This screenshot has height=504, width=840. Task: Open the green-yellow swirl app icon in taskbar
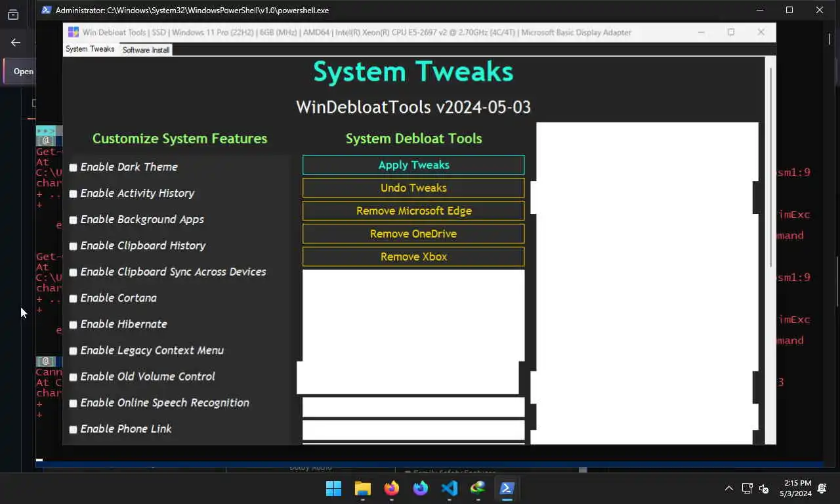coord(478,488)
